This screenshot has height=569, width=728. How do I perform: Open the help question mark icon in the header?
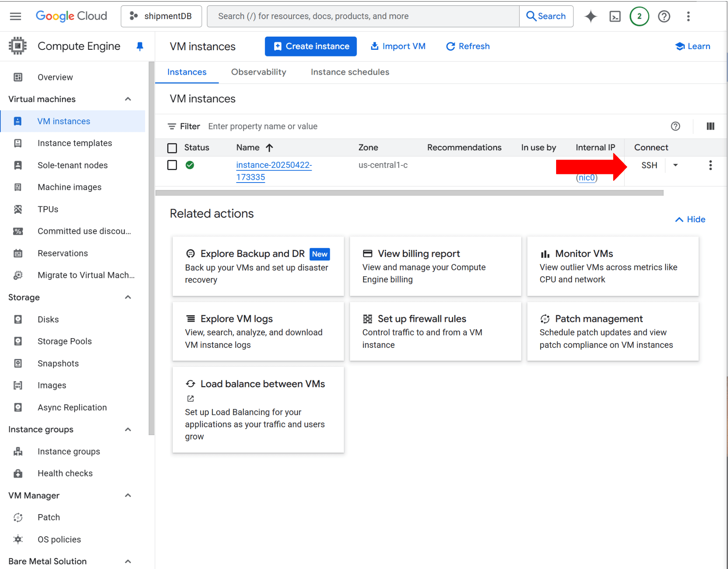pos(664,16)
